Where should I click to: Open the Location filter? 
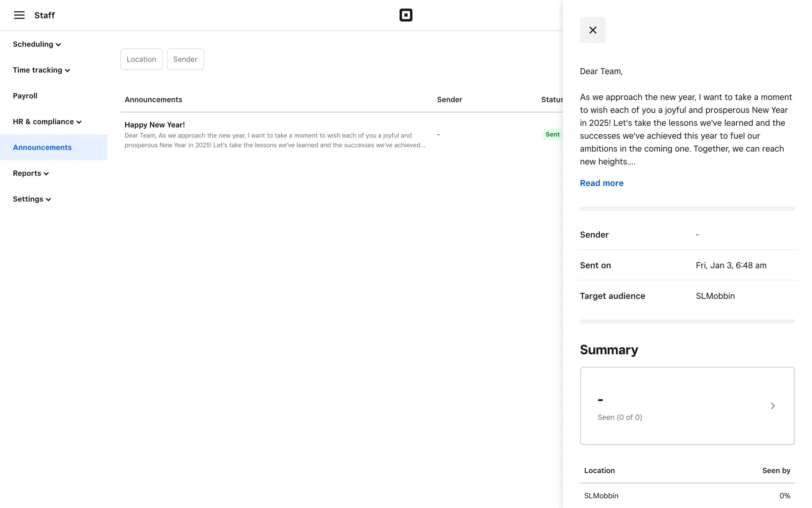pyautogui.click(x=141, y=59)
